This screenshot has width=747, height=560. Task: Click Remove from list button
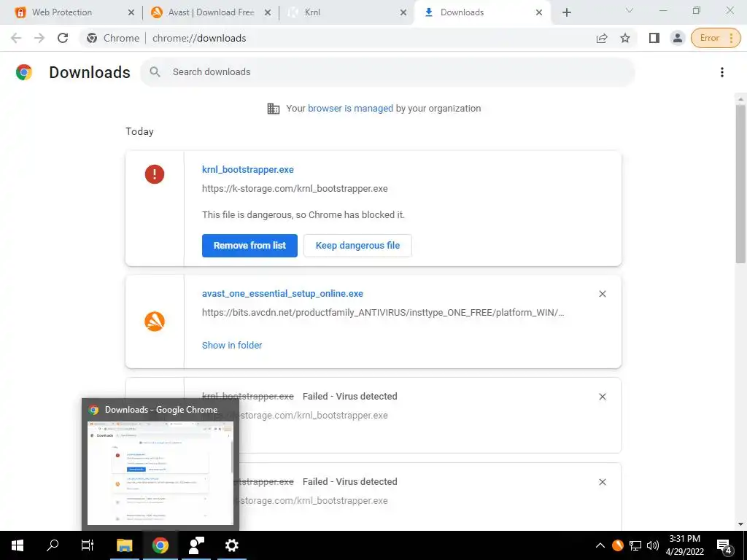pyautogui.click(x=249, y=245)
